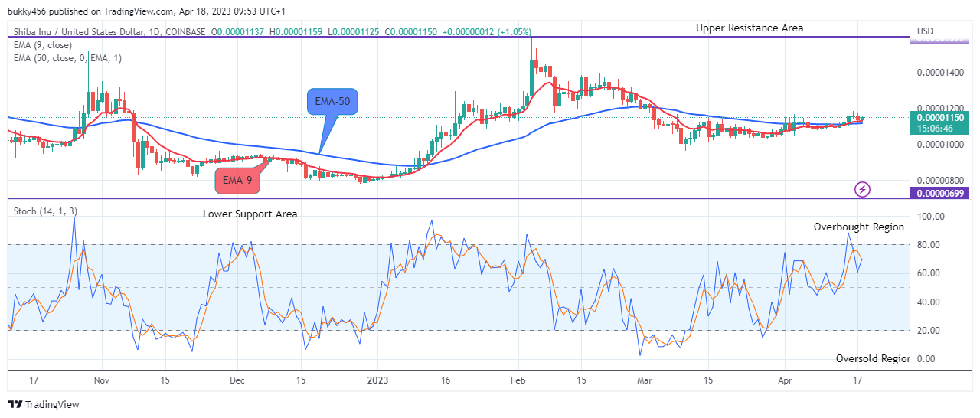Click the Upper Resistance Area text
The height and width of the screenshot is (418, 980).
coord(750,28)
